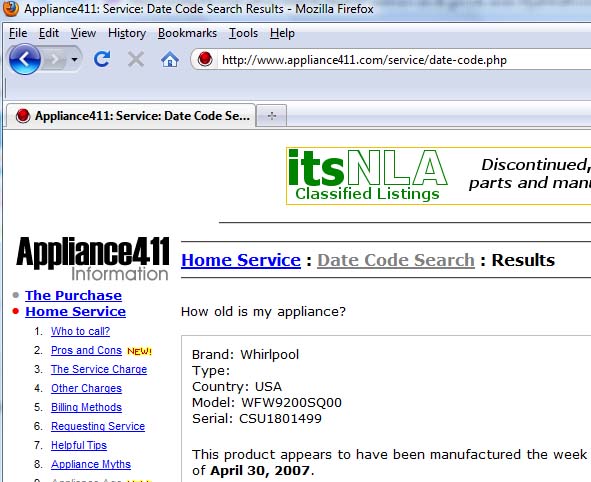This screenshot has width=591, height=482.
Task: Click the Firefox logo in the title bar
Action: point(10,8)
